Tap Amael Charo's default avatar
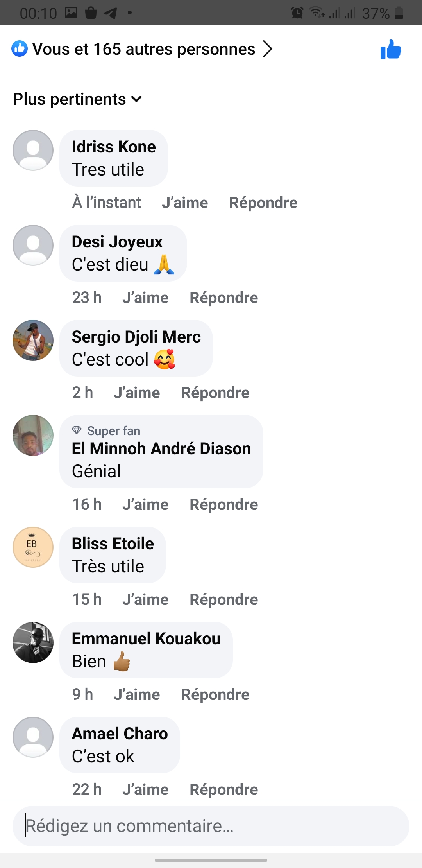The height and width of the screenshot is (868, 422). (33, 737)
